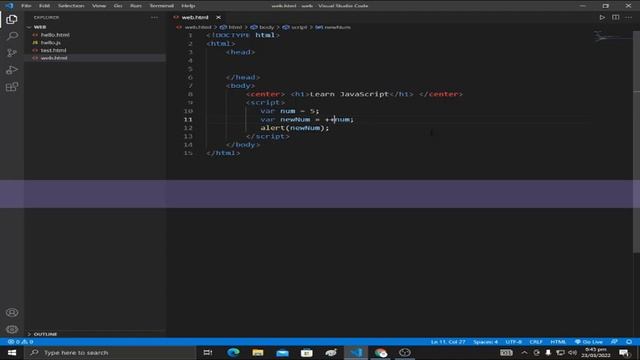Open test.html in the Explorer
The width and height of the screenshot is (640, 360).
coord(53,50)
